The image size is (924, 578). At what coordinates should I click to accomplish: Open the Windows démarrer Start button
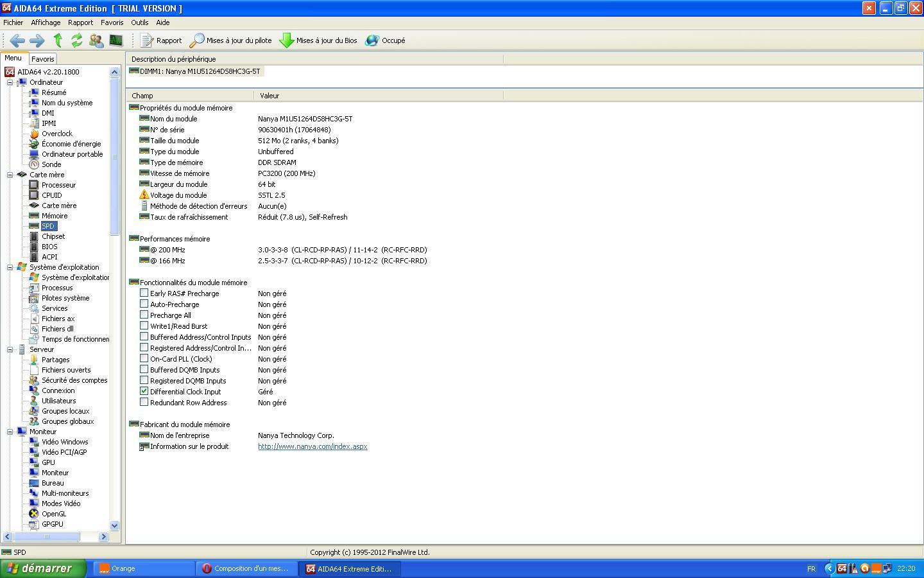tap(43, 568)
